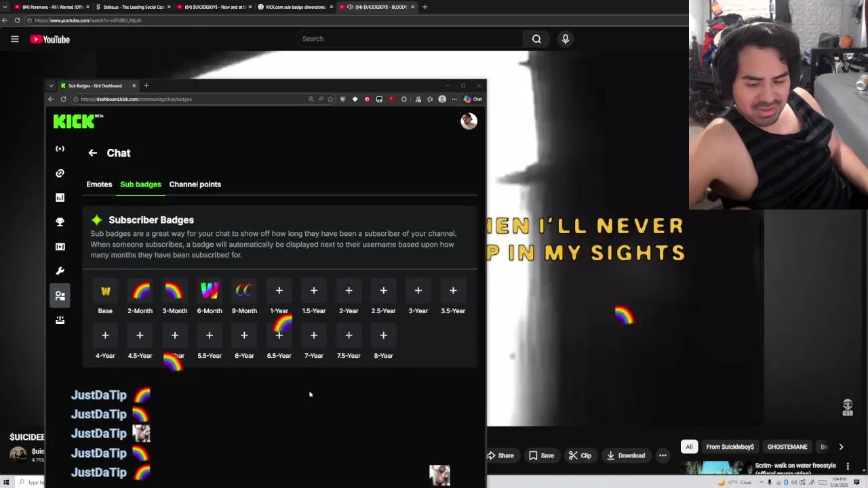The width and height of the screenshot is (868, 488).
Task: Open a new tab in the YouTube browser window
Action: 425,7
